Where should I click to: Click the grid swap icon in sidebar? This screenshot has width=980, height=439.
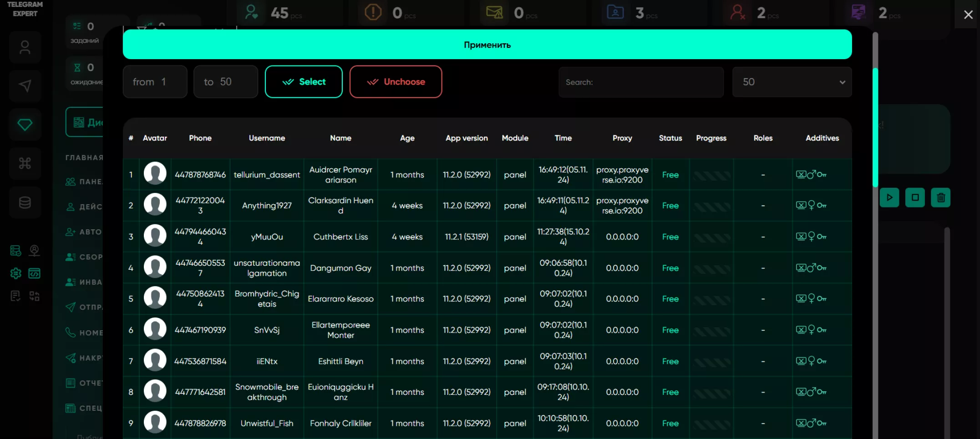click(35, 297)
